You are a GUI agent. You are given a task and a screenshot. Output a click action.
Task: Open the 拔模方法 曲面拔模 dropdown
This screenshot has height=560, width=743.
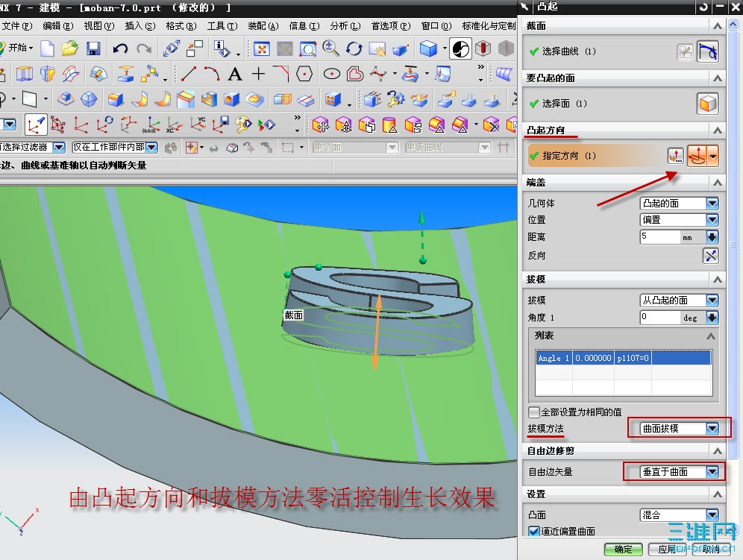679,428
